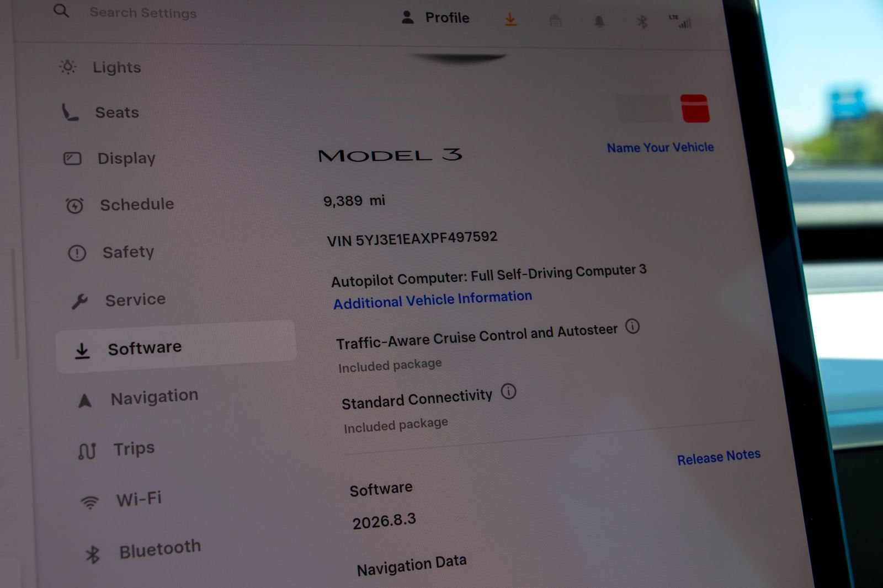
Task: Tap the LTE signal strength indicator
Action: 680,22
